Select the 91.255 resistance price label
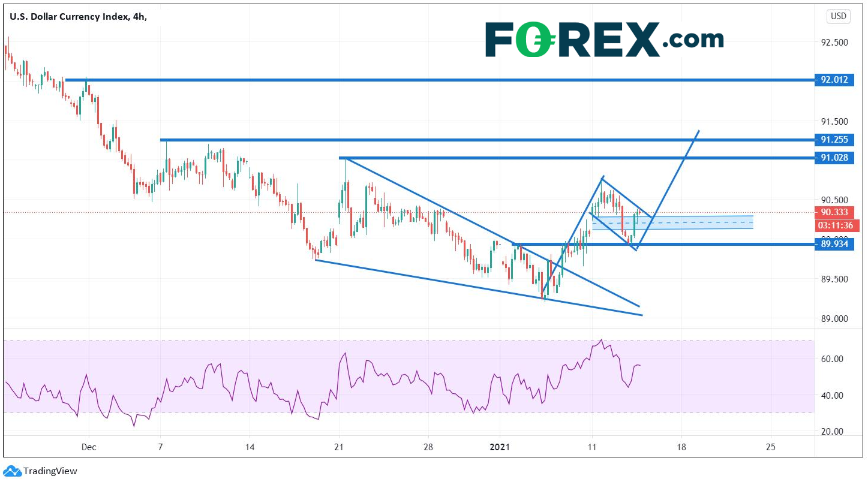The width and height of the screenshot is (868, 485). point(834,140)
